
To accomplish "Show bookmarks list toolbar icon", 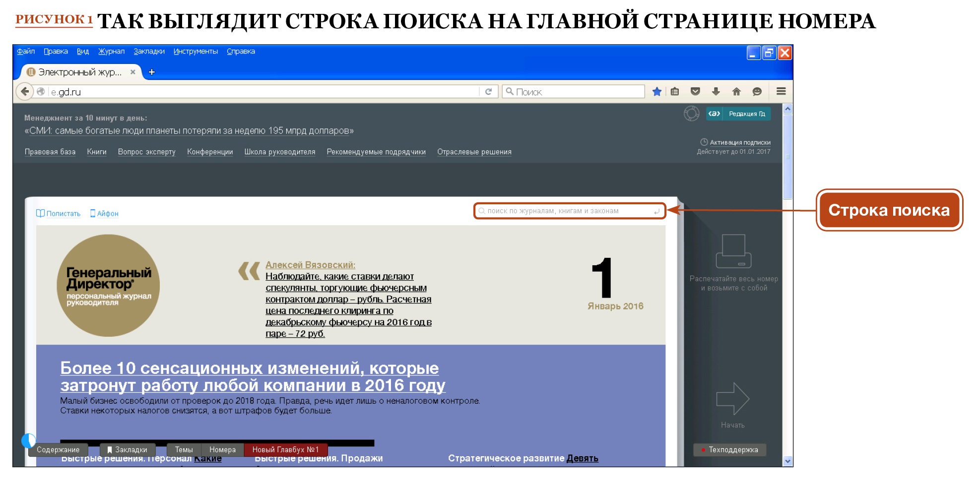I will 675,92.
